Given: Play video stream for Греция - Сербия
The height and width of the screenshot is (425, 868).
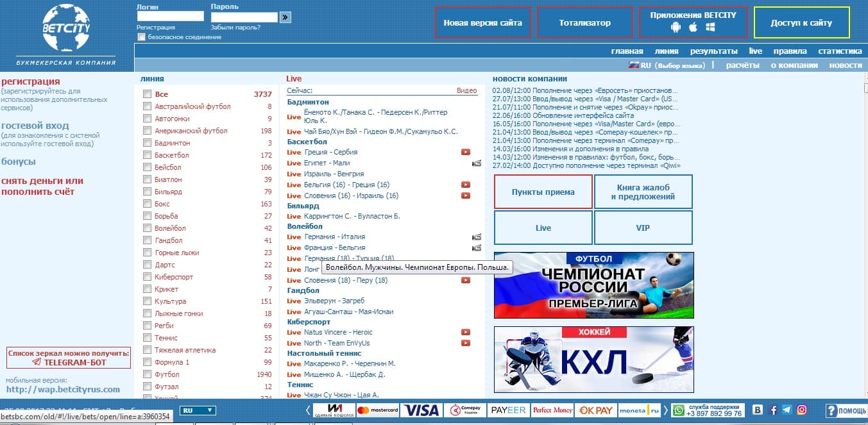Looking at the screenshot, I should (466, 152).
